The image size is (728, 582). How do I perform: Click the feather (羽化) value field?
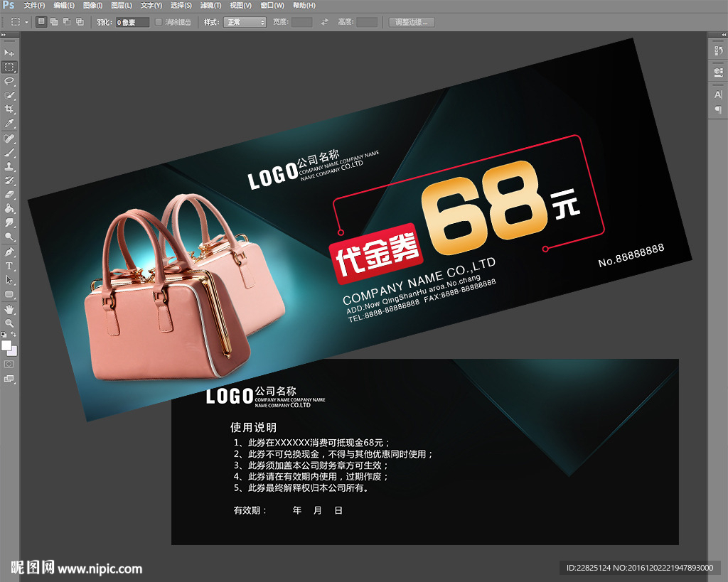coord(132,22)
